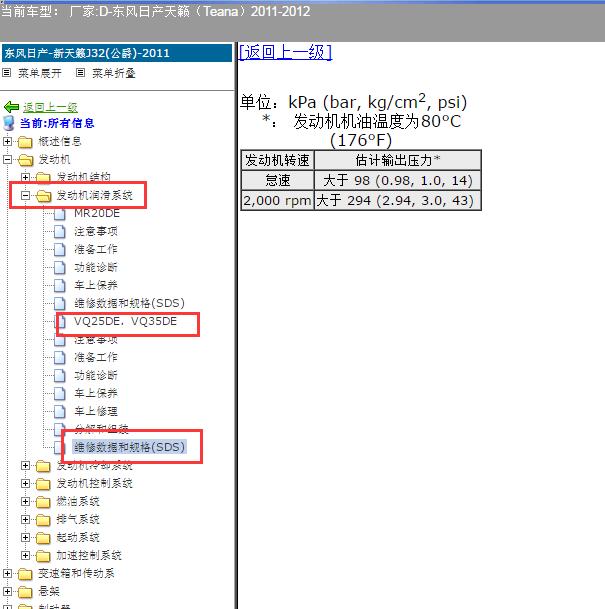
Task: Expand the 发动机结构 tree node
Action: (x=25, y=177)
